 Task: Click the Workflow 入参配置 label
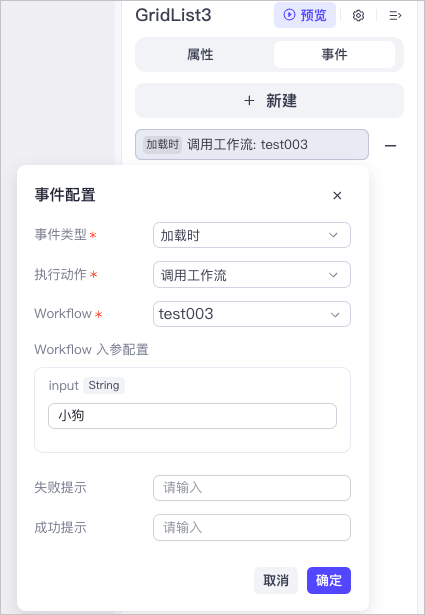(91, 349)
